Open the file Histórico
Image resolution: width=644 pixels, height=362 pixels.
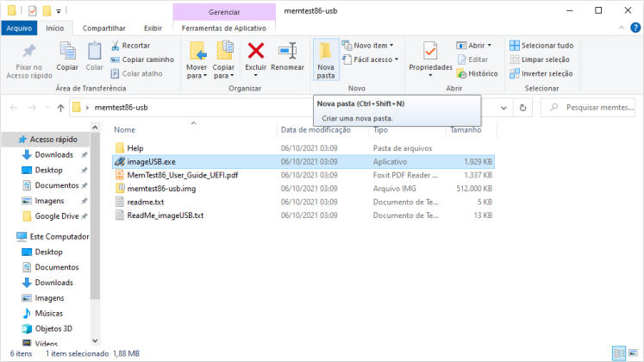tap(478, 73)
